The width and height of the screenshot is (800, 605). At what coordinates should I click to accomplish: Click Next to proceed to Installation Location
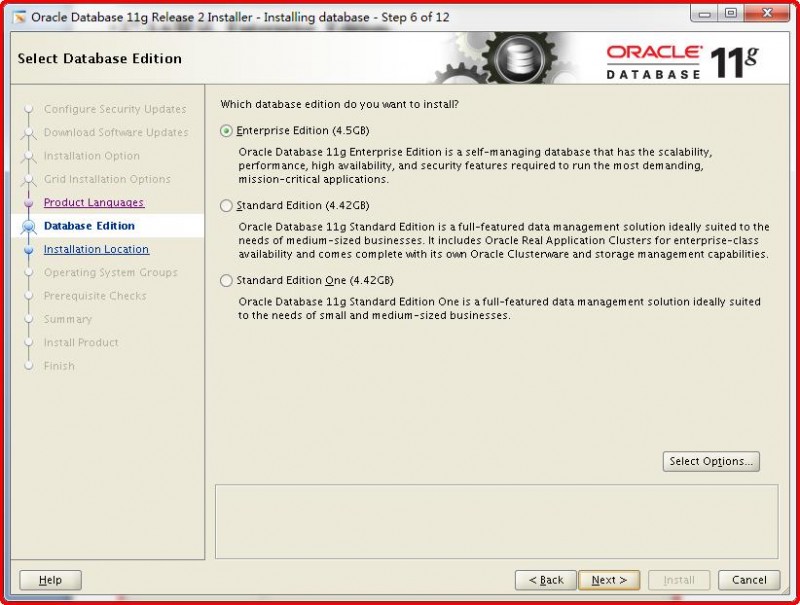tap(609, 580)
